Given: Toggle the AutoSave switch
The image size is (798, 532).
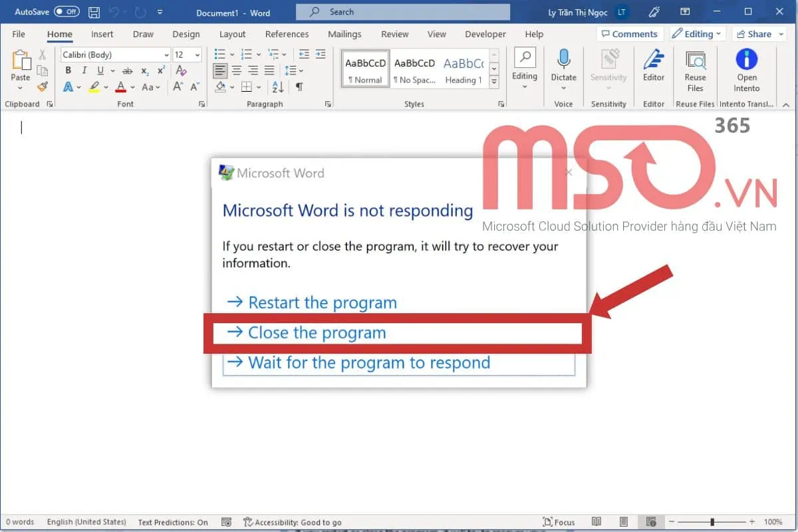Looking at the screenshot, I should tap(66, 12).
